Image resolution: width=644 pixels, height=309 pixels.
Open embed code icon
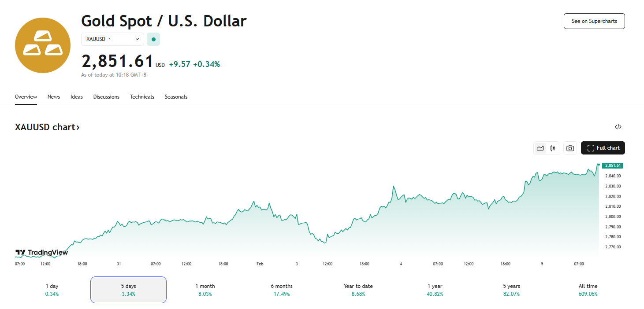point(618,127)
